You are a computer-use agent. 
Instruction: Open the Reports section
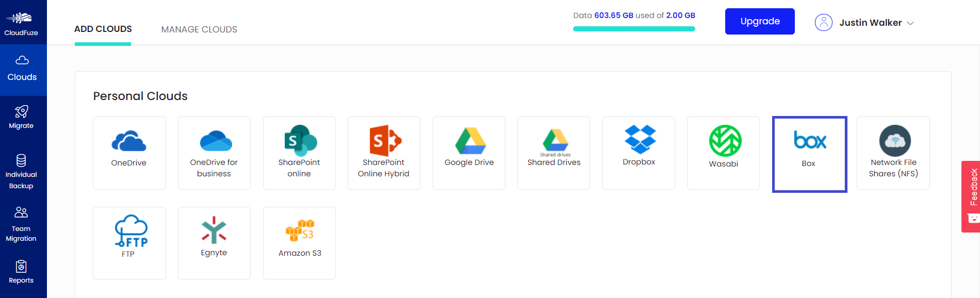point(21,272)
